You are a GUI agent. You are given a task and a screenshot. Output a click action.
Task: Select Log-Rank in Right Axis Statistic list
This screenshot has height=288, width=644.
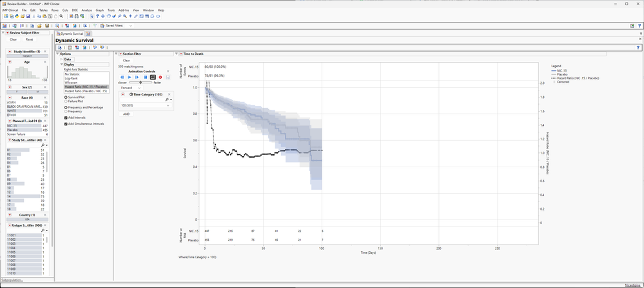pos(71,78)
